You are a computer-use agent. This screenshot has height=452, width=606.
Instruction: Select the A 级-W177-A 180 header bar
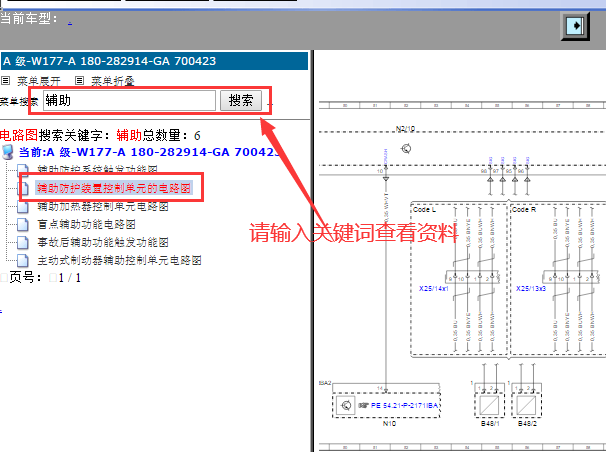click(x=154, y=61)
